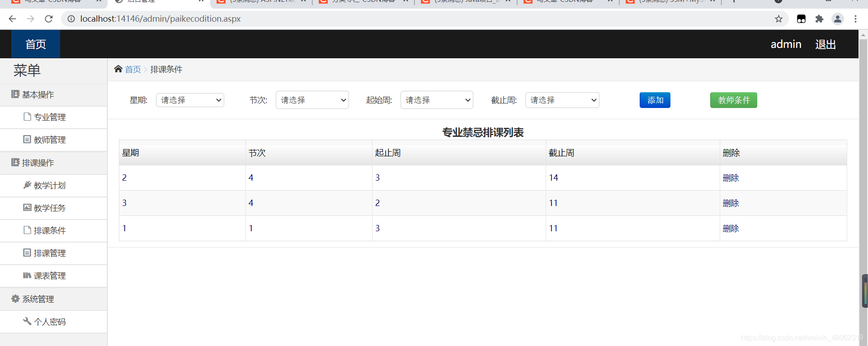868x346 pixels.
Task: Click the gear icon next to 系统管理
Action: click(15, 299)
